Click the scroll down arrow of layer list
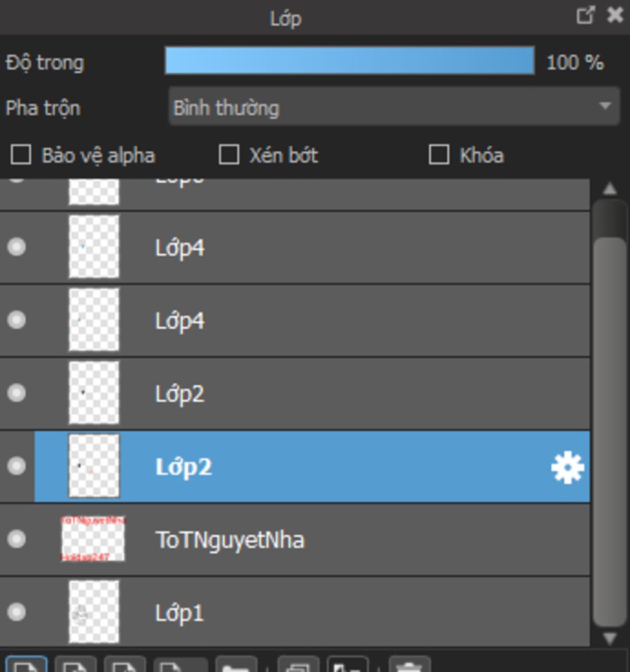 coord(610,638)
